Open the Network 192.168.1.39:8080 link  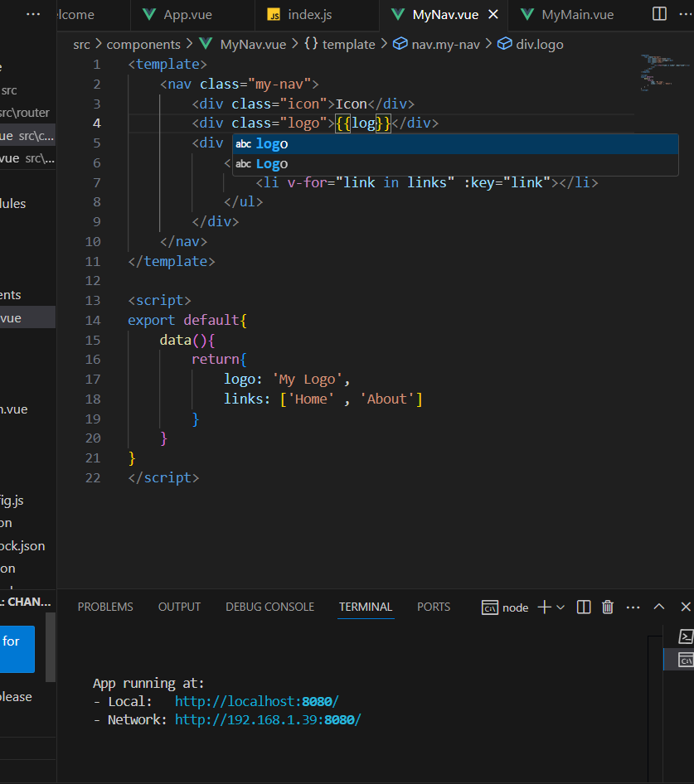pos(267,719)
